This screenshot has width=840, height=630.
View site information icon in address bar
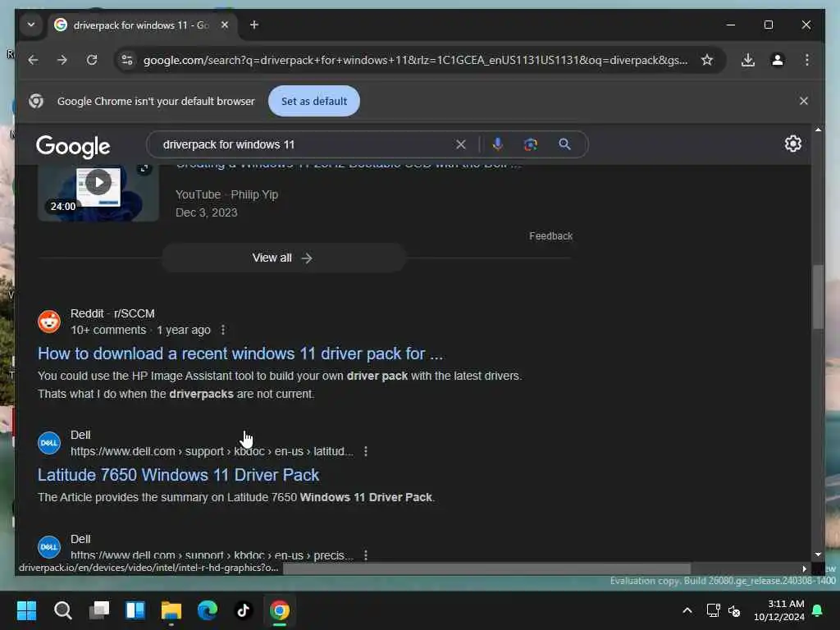tap(127, 60)
